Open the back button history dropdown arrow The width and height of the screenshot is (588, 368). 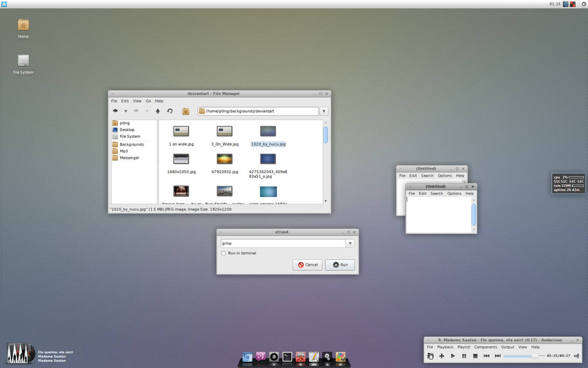[125, 111]
